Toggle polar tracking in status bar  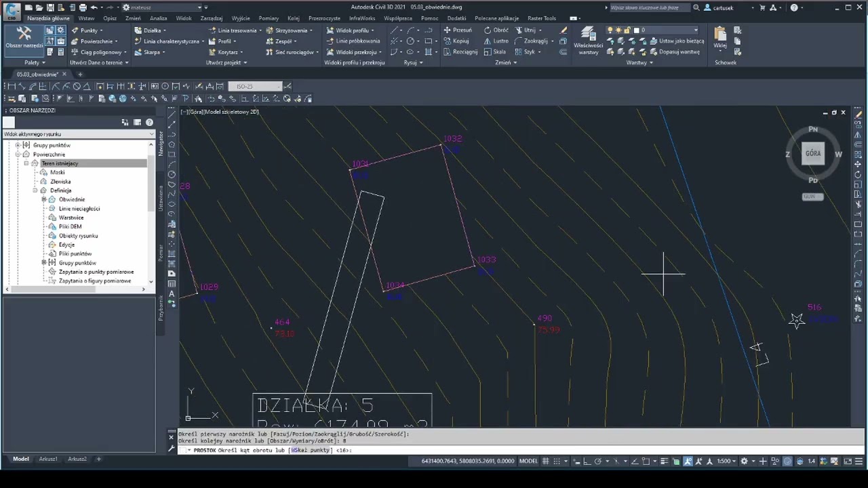pos(598,461)
